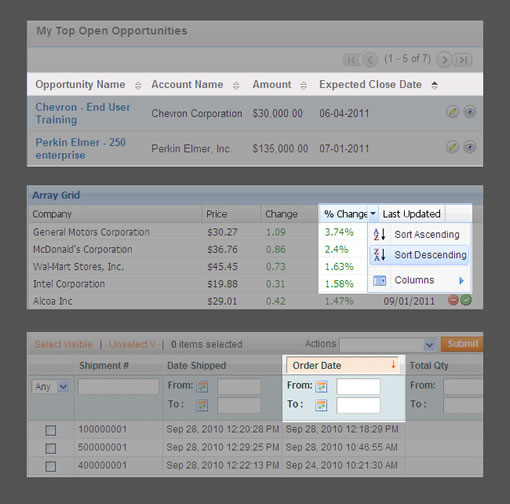This screenshot has height=504, width=510.
Task: Go to first page of opportunities
Action: (x=352, y=60)
